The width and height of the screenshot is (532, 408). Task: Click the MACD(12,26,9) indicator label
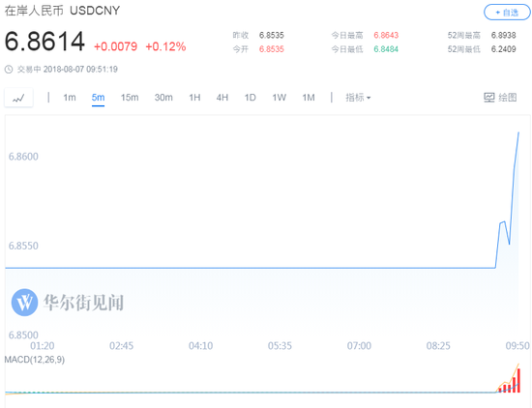coord(34,360)
